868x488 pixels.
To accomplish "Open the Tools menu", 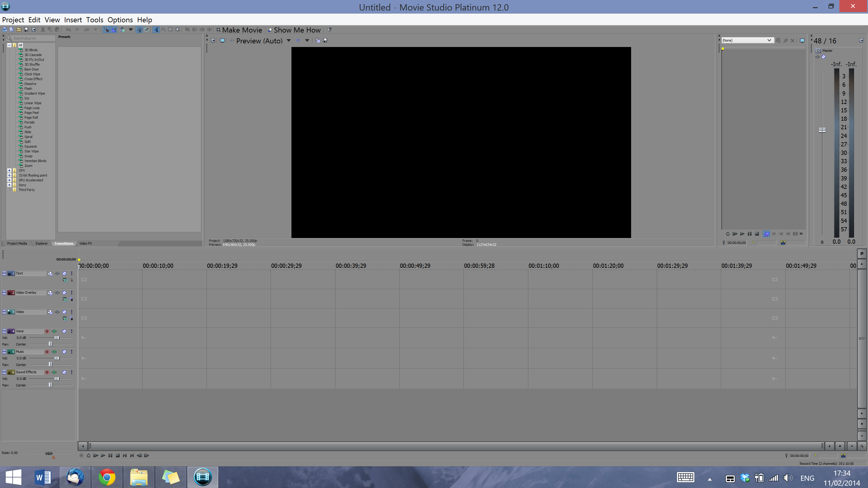I will pyautogui.click(x=94, y=20).
